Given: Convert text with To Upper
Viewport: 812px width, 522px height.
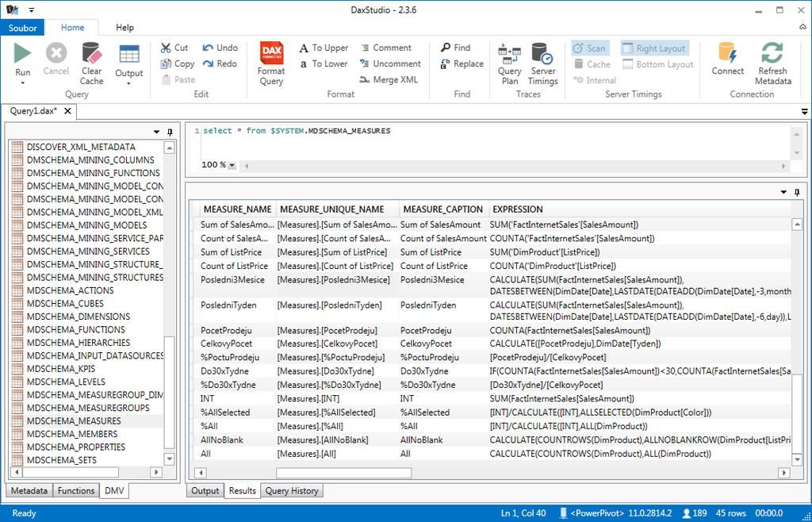Looking at the screenshot, I should tap(324, 48).
